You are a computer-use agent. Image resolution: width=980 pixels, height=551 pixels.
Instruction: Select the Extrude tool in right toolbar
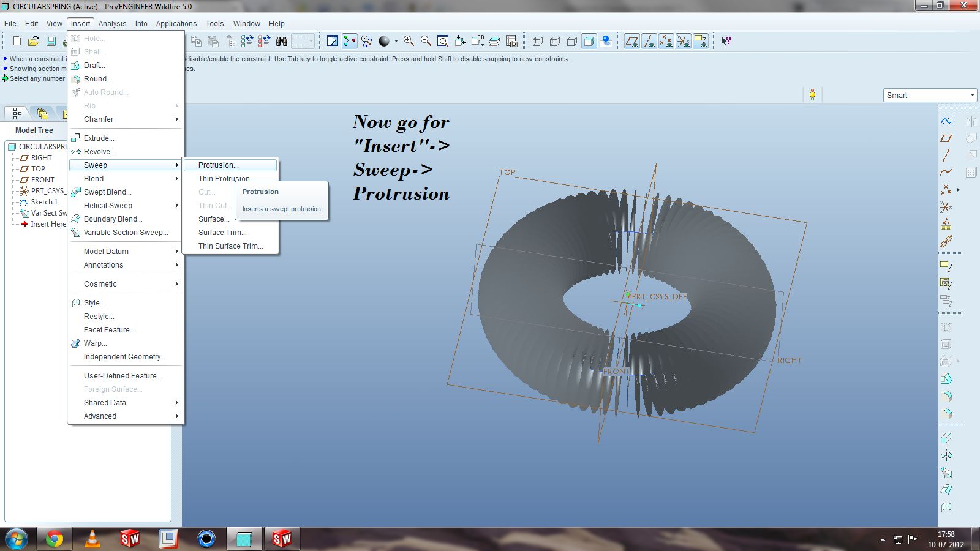point(946,438)
